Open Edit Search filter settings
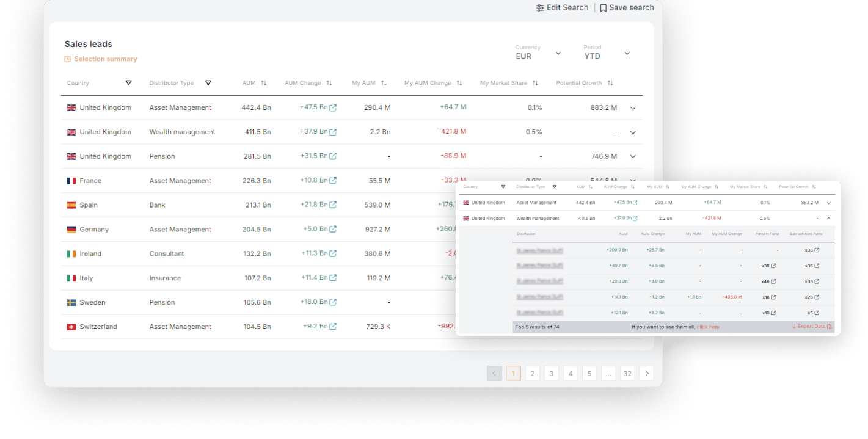 [x=562, y=8]
